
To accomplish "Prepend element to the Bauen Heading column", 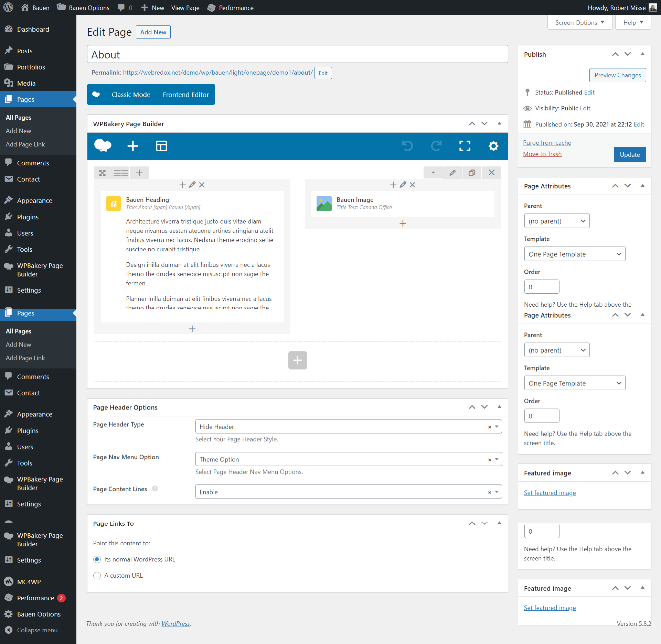I will pyautogui.click(x=183, y=185).
